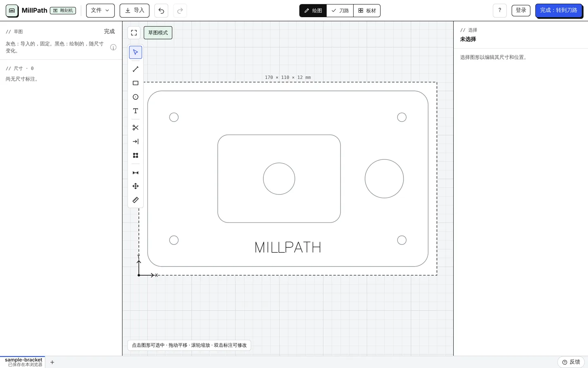This screenshot has height=368, width=588.
Task: Switch to the 刀路 tab
Action: coord(340,11)
